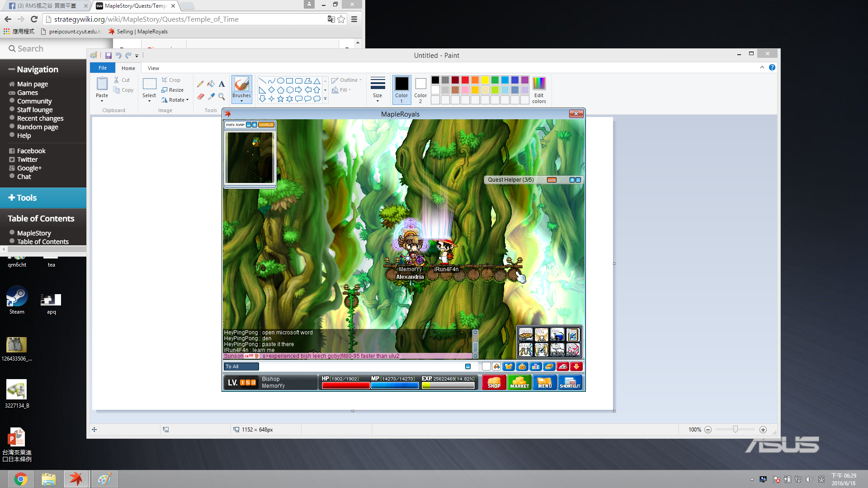The width and height of the screenshot is (868, 488).
Task: Open the Inventory bag icon in MapleRoyals
Action: coord(522,366)
